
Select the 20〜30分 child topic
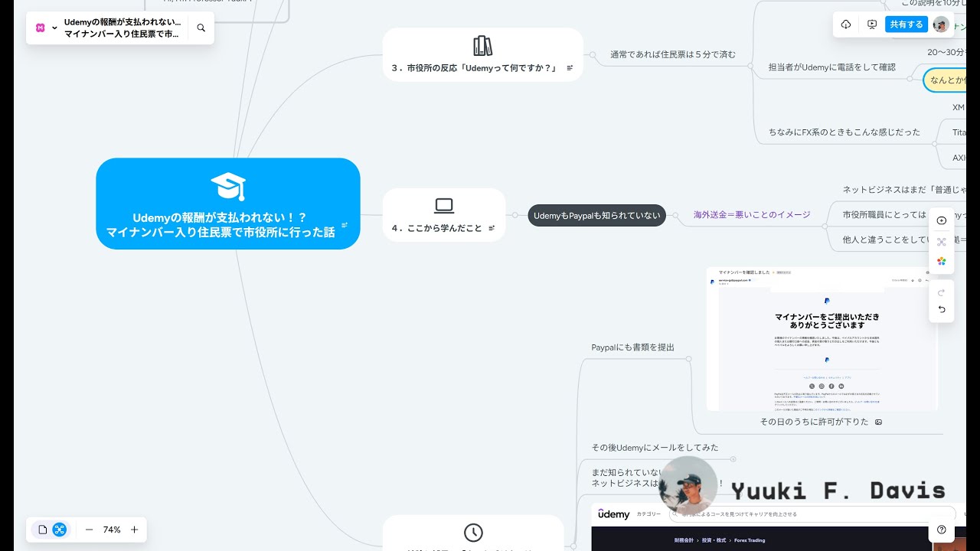pos(947,52)
